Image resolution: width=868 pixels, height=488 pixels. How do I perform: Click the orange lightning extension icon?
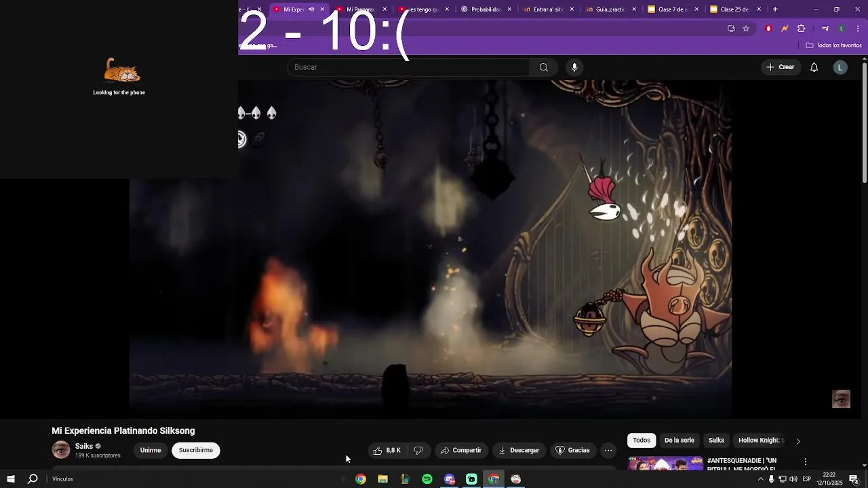point(785,28)
